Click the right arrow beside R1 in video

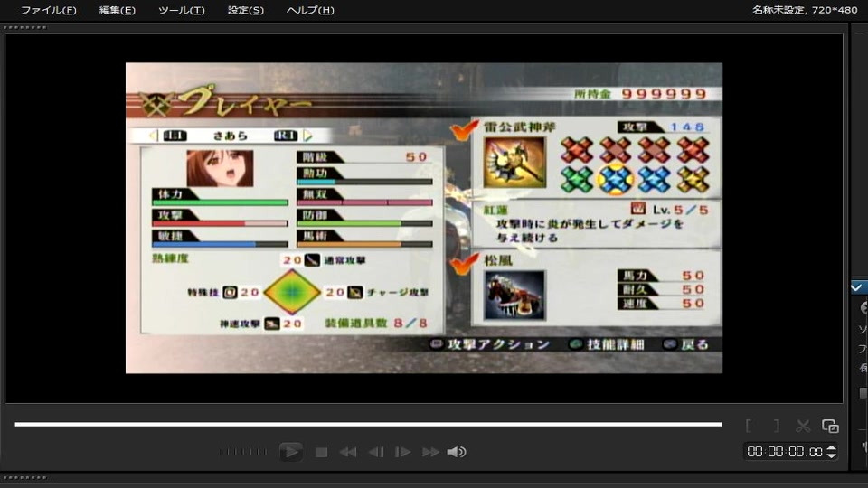(x=307, y=135)
